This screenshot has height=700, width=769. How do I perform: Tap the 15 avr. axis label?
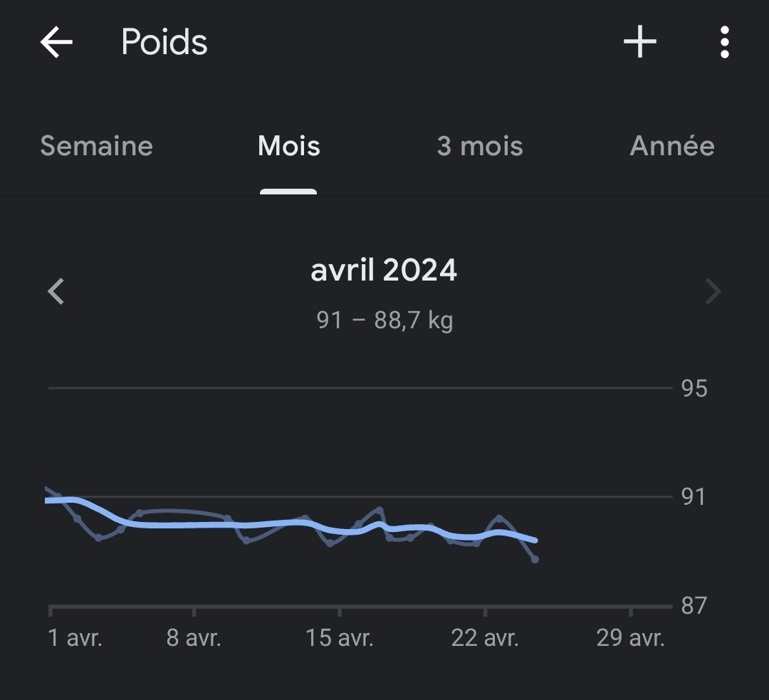tap(340, 638)
